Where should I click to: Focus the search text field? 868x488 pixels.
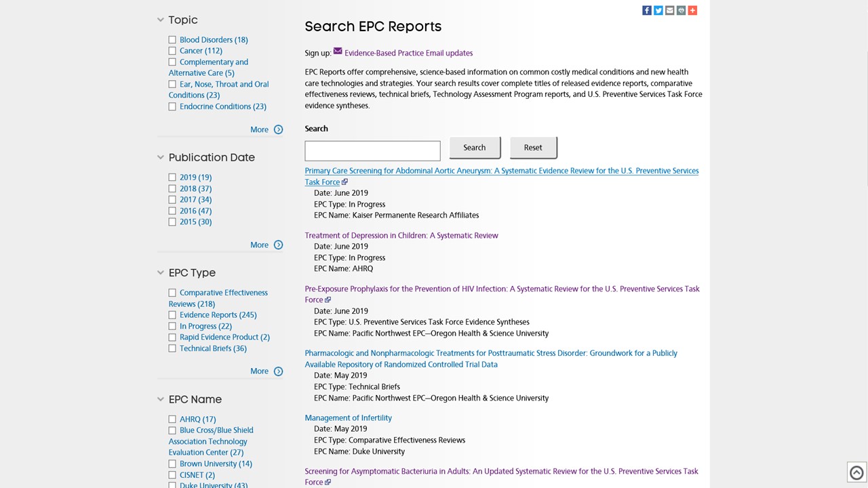point(372,150)
